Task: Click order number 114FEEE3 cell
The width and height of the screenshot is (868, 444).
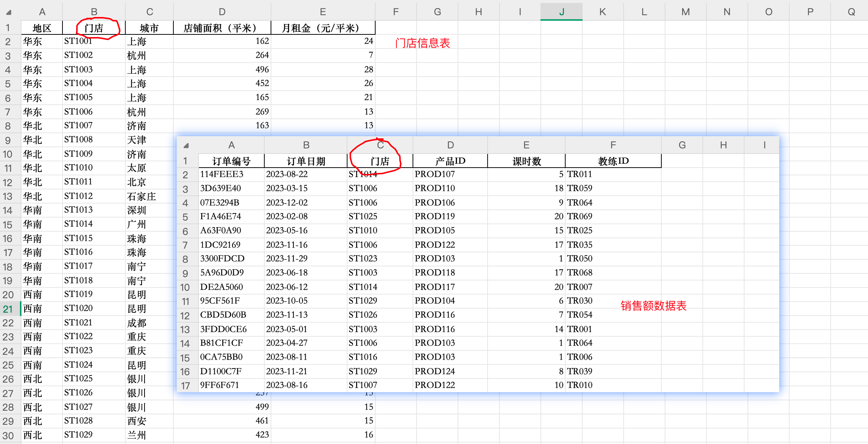Action: click(x=222, y=174)
